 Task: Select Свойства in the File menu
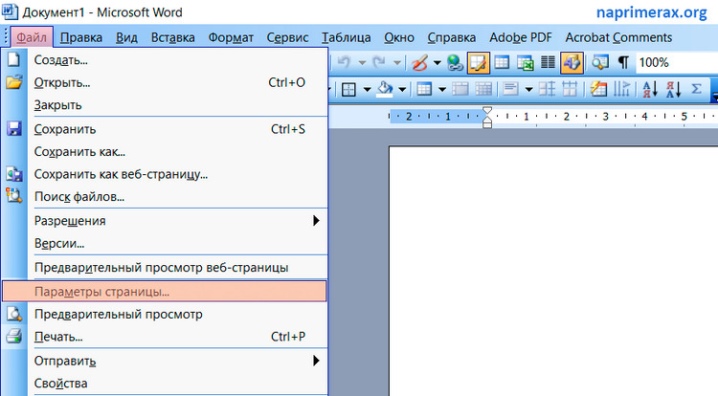164,384
